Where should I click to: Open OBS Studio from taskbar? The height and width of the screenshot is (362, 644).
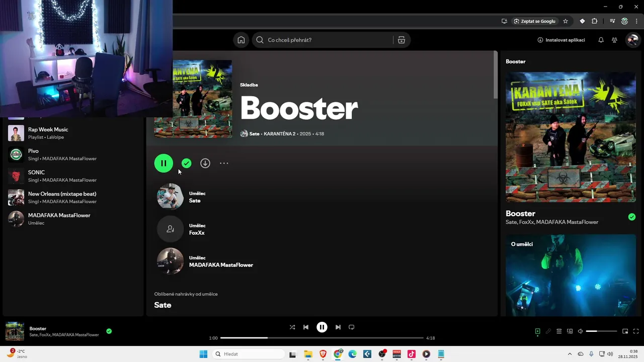click(x=382, y=354)
